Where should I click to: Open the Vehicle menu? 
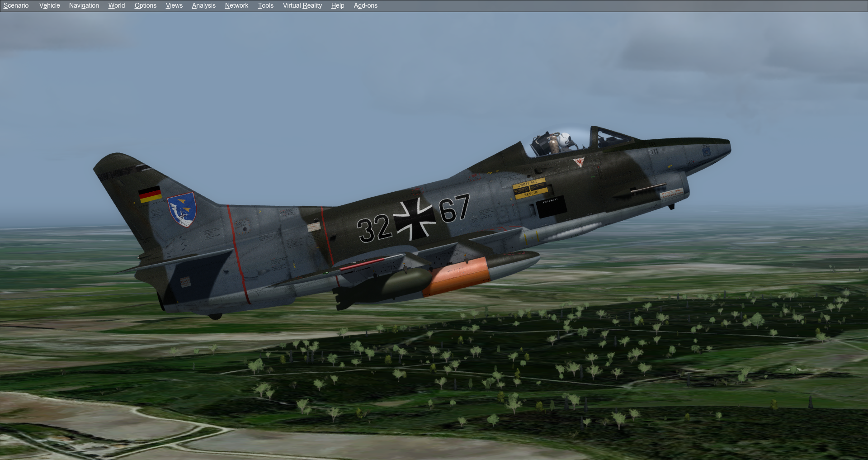(50, 5)
